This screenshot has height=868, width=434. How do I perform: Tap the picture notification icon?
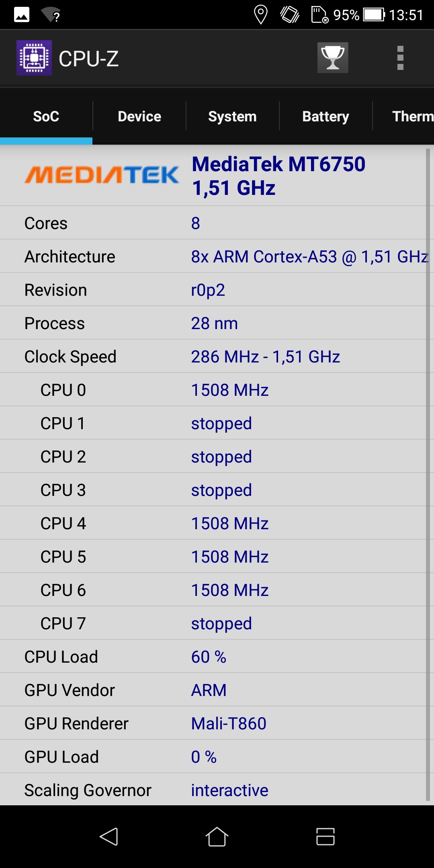point(22,15)
